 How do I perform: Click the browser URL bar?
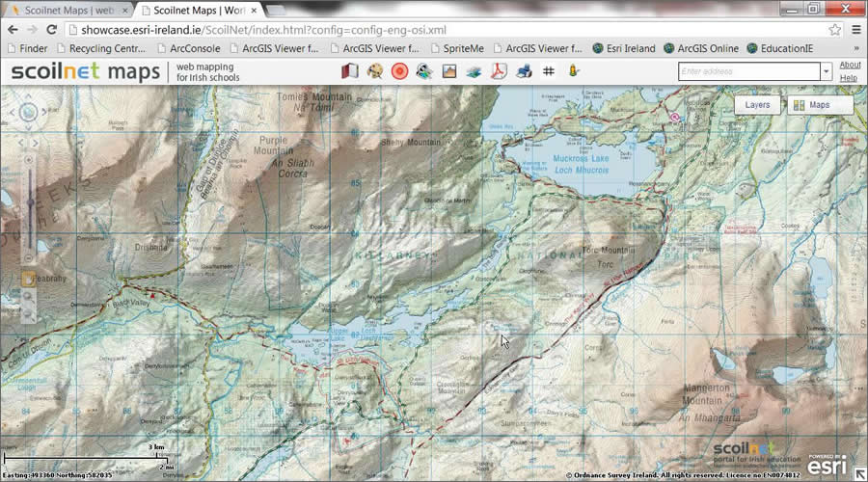(x=448, y=30)
